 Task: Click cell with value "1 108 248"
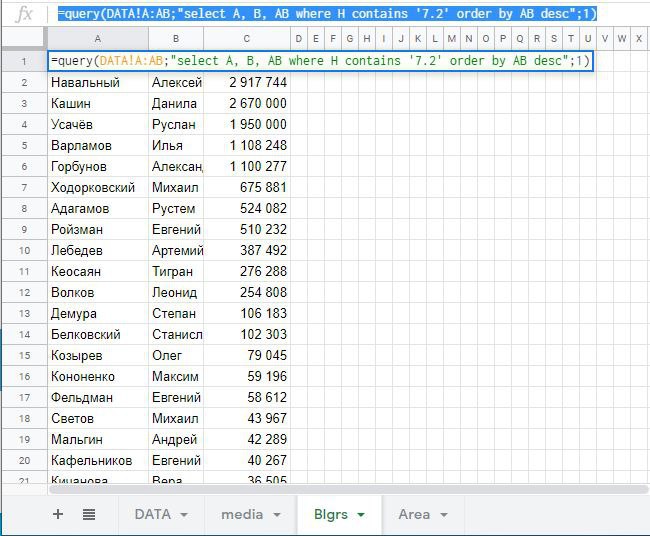tap(247, 146)
